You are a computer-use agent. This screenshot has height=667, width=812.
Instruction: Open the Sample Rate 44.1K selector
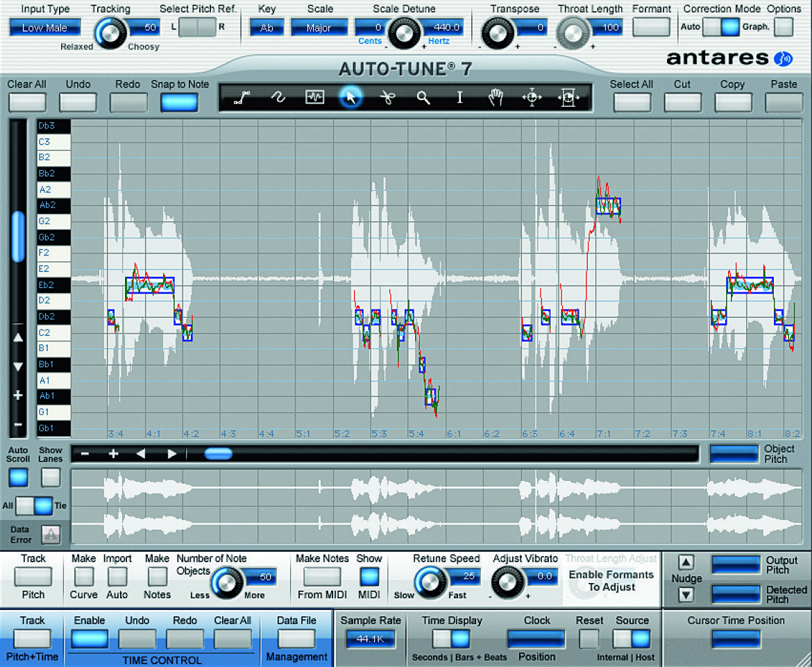click(x=371, y=639)
